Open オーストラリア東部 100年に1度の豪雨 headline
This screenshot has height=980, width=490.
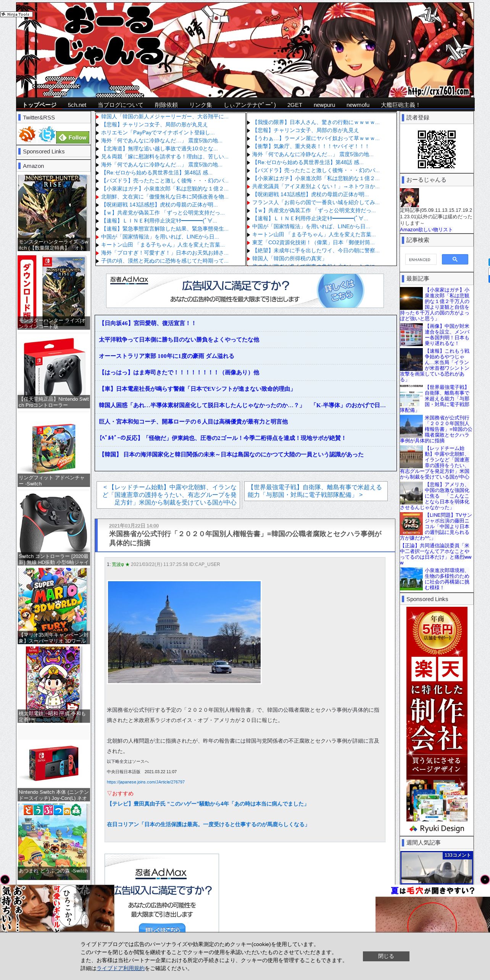click(166, 356)
